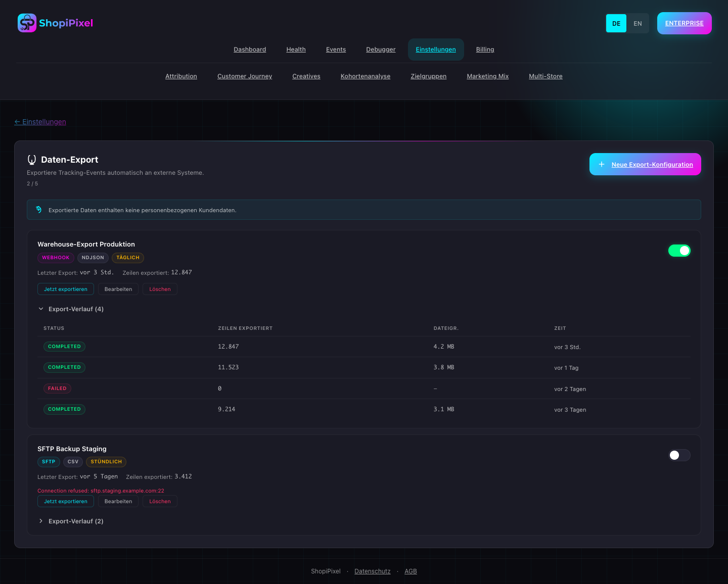Click the download icon beside Daten-Export heading
Screen dimensions: 728x584
(x=32, y=159)
